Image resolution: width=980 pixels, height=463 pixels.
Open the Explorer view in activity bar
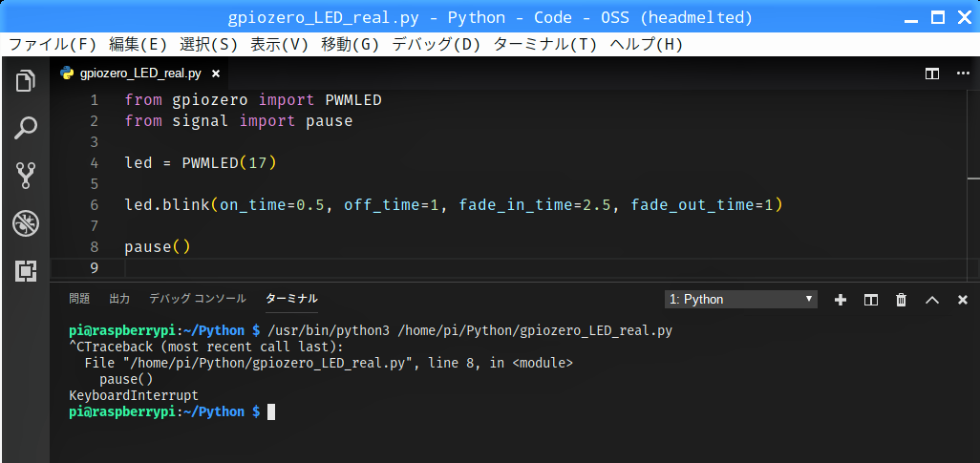[x=26, y=81]
